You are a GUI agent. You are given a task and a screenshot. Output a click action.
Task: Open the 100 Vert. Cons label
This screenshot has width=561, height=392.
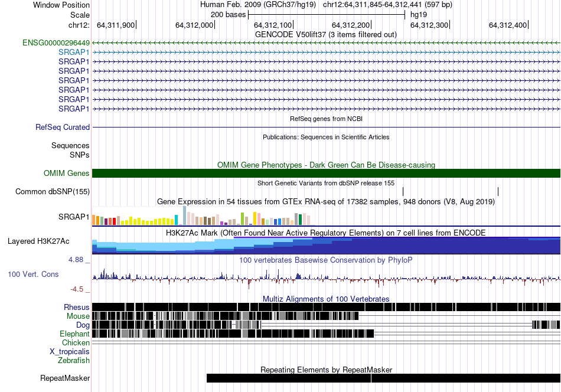[33, 275]
